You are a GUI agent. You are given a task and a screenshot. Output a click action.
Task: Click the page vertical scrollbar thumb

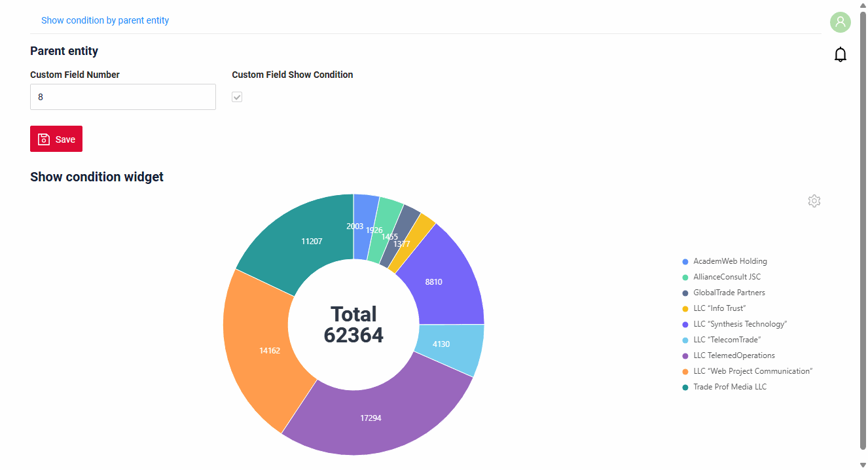(863, 230)
